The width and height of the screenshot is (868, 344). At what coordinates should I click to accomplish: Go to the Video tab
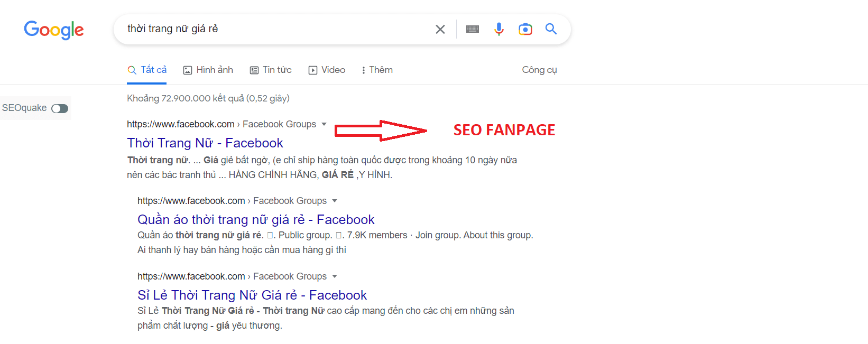[327, 70]
